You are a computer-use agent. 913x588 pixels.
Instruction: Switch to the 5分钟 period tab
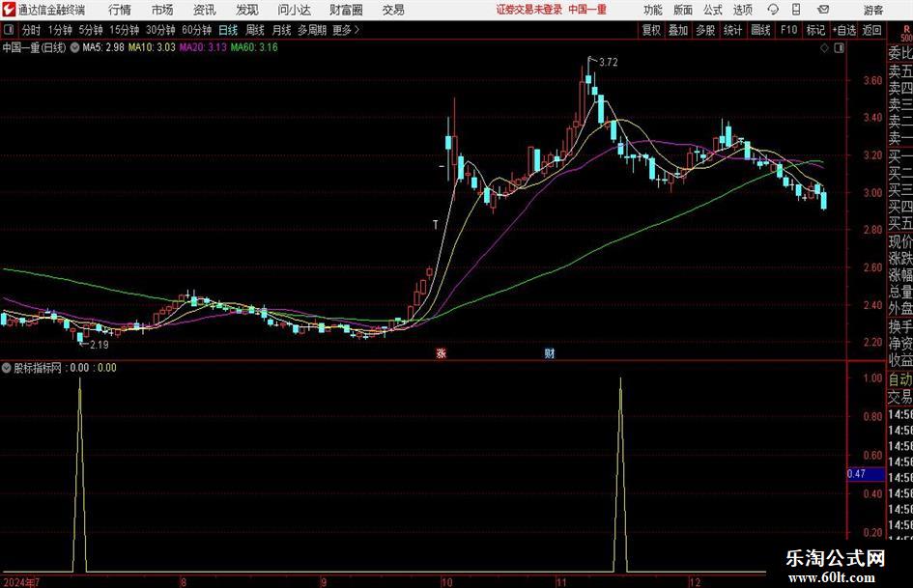pyautogui.click(x=91, y=30)
